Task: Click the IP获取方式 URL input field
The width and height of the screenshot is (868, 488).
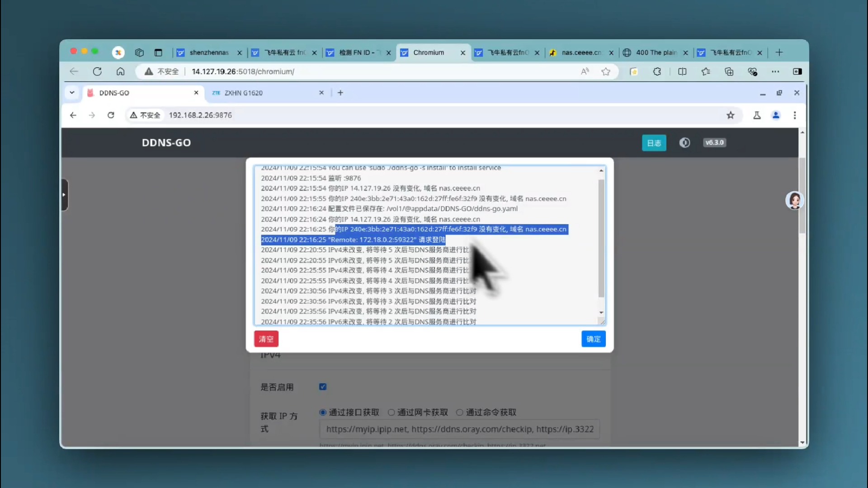Action: click(x=460, y=429)
